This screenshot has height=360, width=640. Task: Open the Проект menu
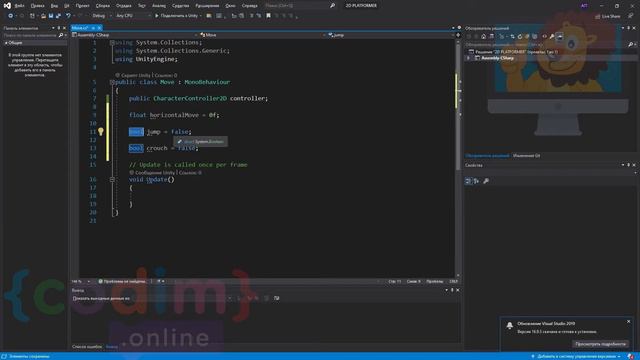point(82,6)
